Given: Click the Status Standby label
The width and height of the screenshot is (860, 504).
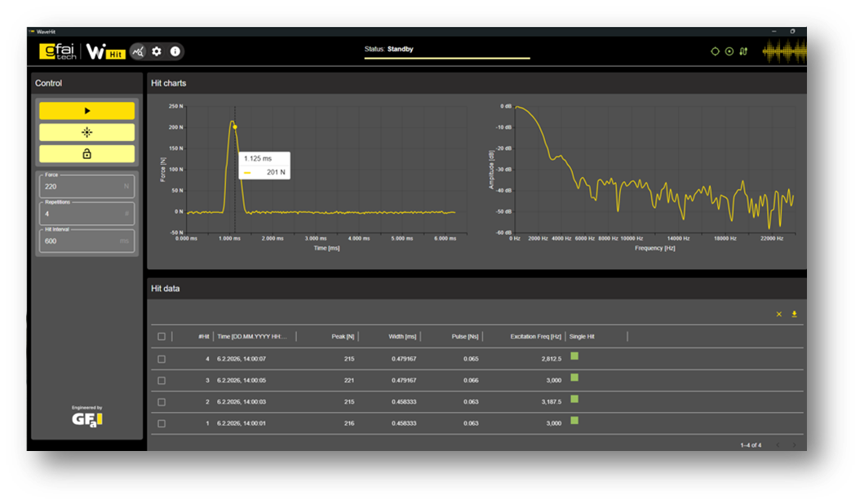Looking at the screenshot, I should [389, 50].
